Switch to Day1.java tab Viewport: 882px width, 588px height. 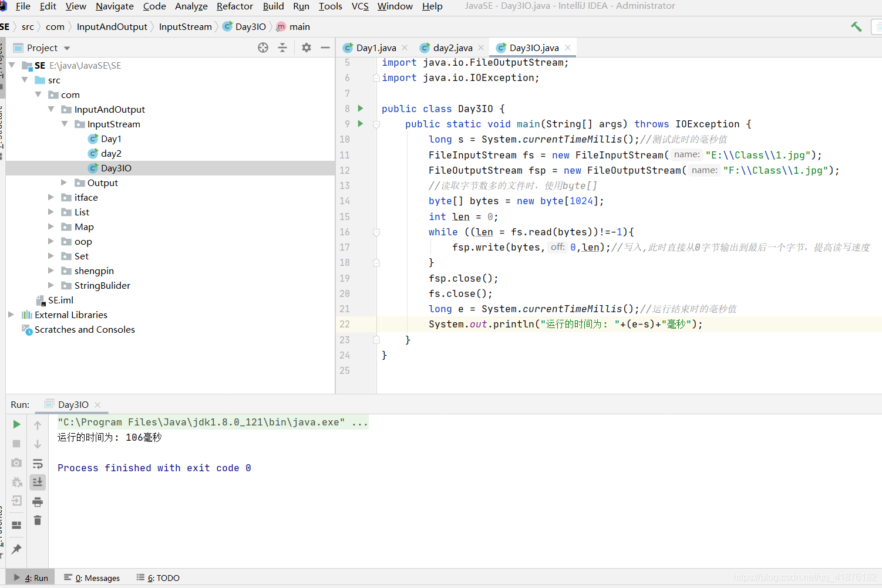(376, 48)
